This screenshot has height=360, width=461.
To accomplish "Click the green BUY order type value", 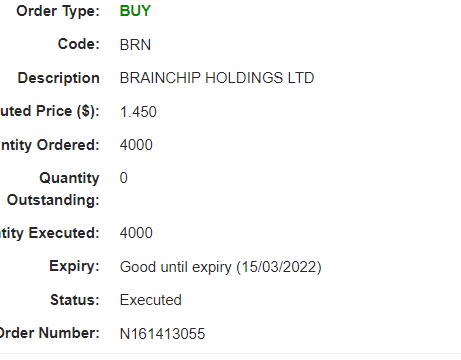I will point(135,11).
